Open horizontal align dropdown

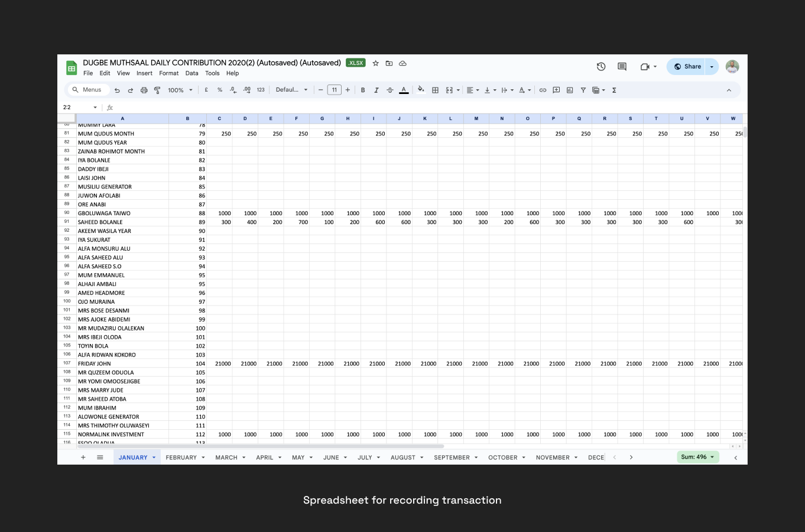[472, 90]
